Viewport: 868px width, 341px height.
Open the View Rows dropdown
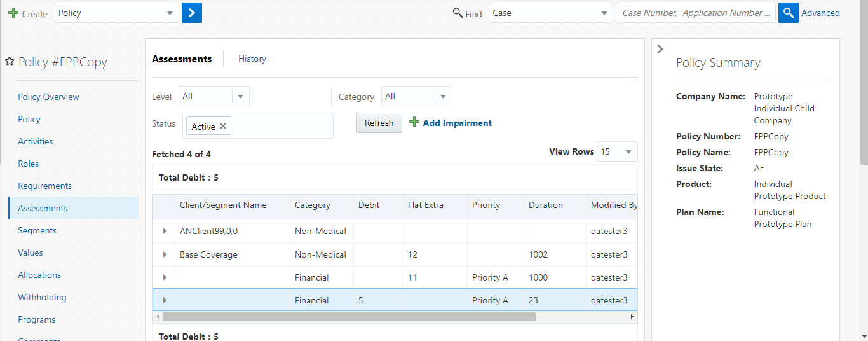[x=628, y=151]
